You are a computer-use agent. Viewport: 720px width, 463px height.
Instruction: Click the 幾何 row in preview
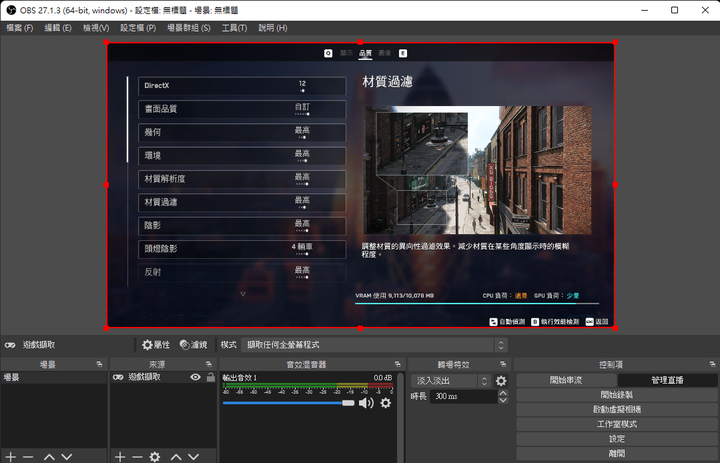[x=242, y=133]
